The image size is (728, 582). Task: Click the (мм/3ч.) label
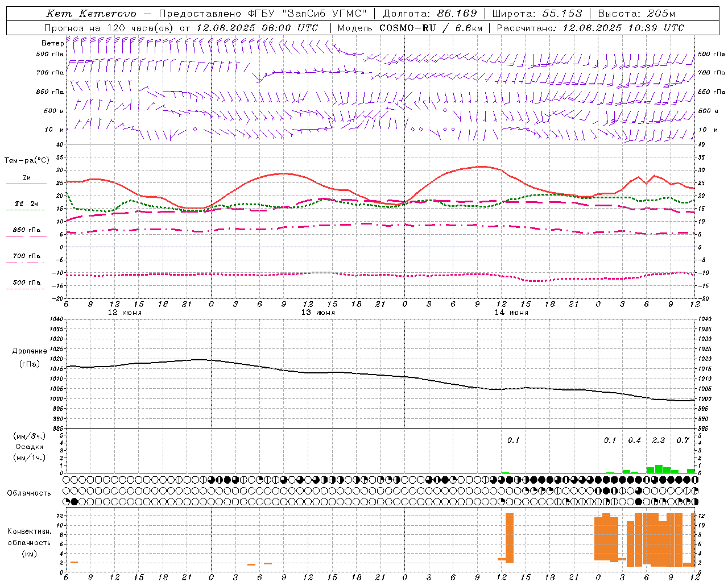[x=30, y=436]
